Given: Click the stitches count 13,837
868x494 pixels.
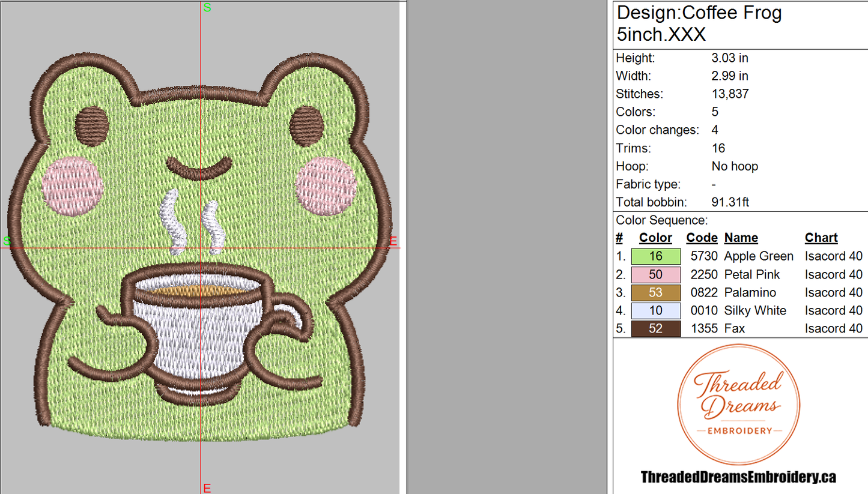Looking at the screenshot, I should (x=730, y=94).
